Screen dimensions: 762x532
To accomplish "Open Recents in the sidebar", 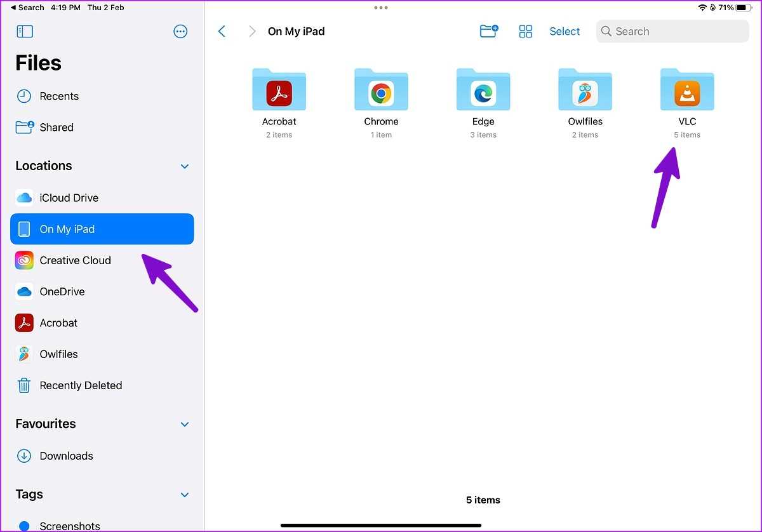I will point(58,96).
